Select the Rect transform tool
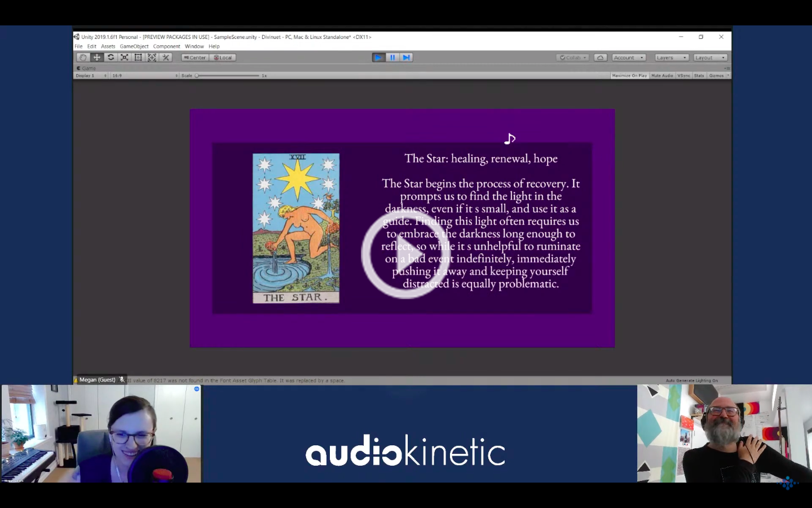The image size is (812, 508). pos(138,58)
